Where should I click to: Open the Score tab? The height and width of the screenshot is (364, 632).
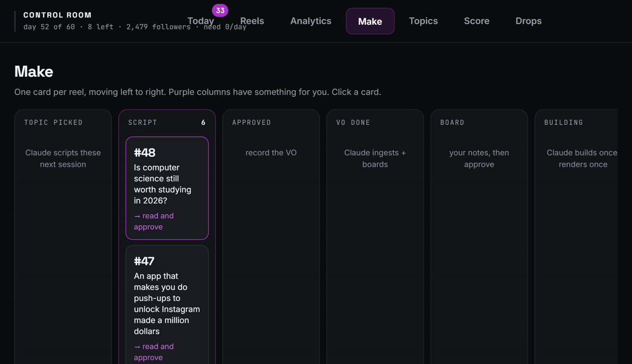tap(477, 21)
